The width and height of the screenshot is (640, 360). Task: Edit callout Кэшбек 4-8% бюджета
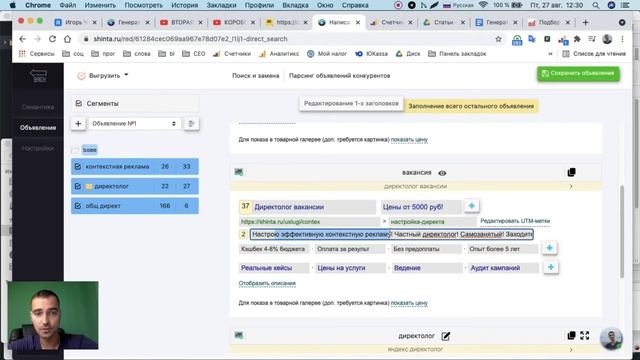click(x=274, y=249)
